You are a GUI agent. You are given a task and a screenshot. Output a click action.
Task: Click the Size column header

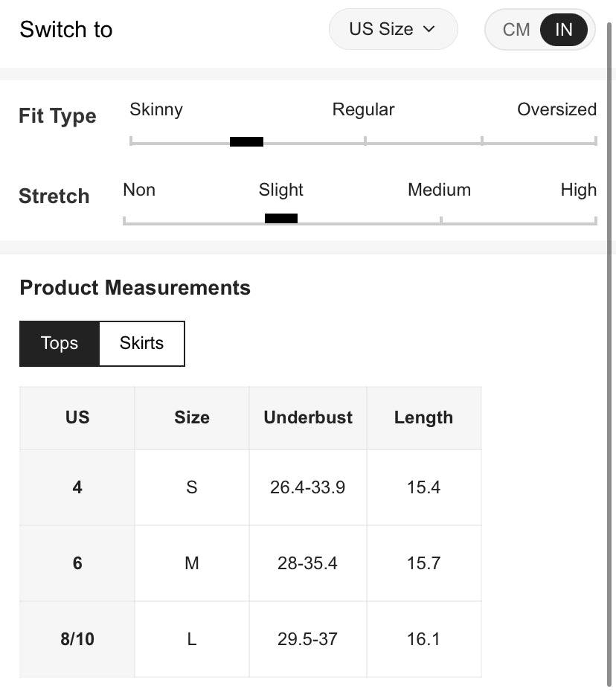pyautogui.click(x=192, y=417)
